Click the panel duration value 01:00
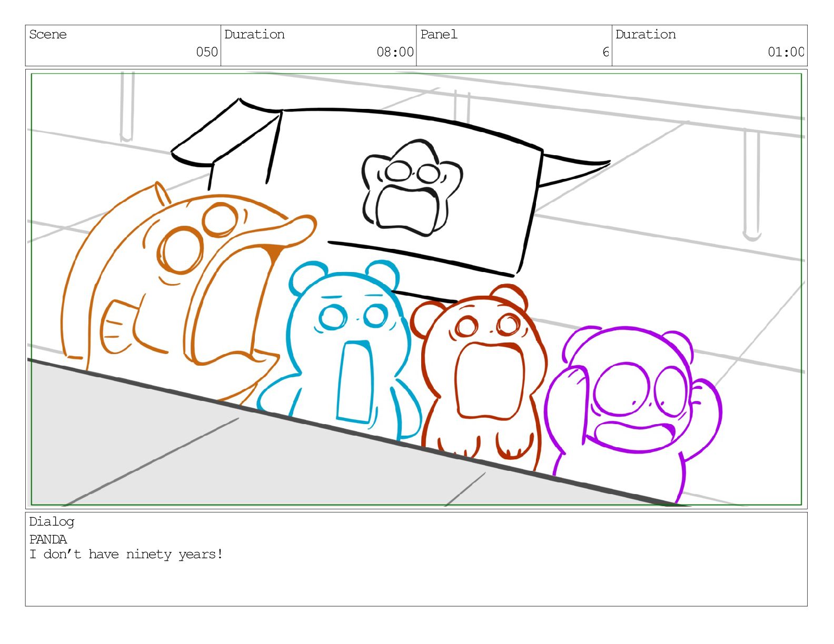This screenshot has width=834, height=644. [786, 52]
